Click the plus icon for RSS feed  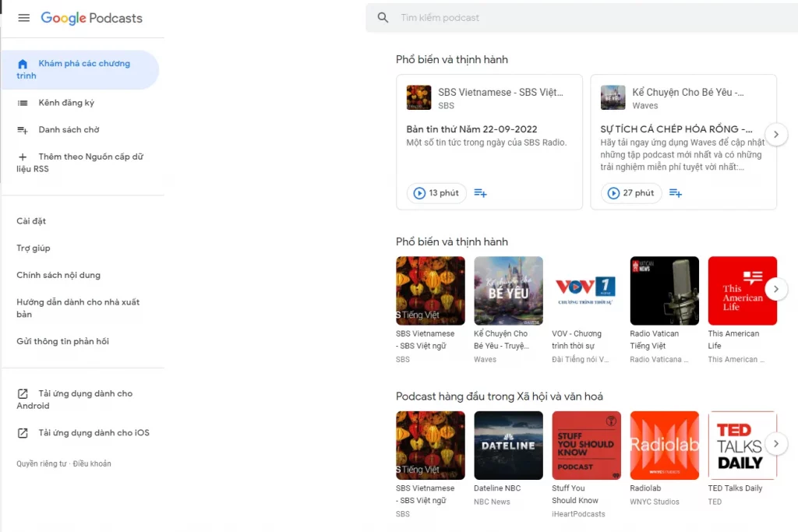[23, 157]
